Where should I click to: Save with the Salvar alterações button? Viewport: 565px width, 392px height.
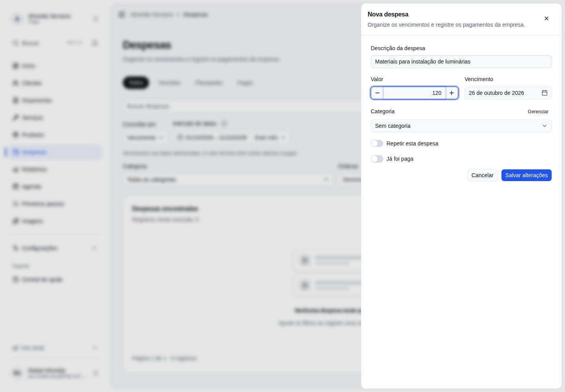point(526,175)
